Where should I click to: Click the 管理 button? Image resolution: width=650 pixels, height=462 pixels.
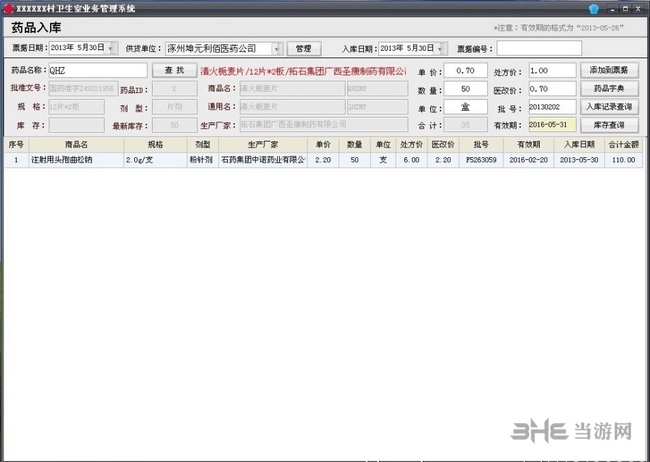(304, 49)
